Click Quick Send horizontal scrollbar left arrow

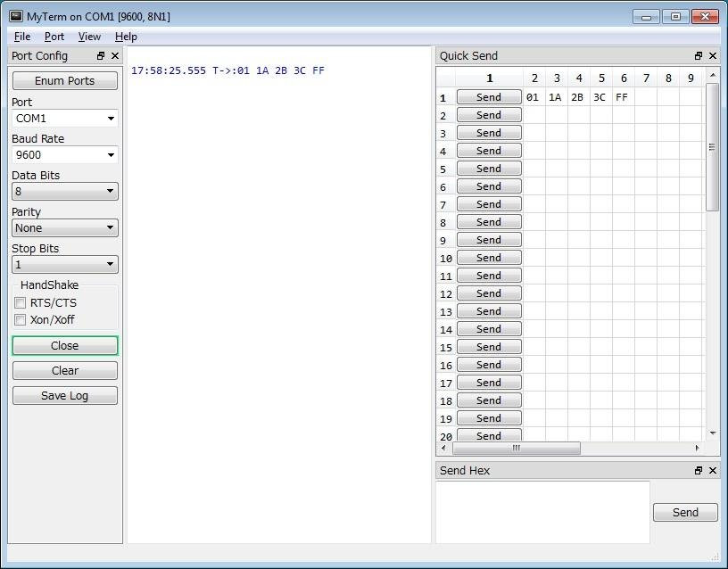click(443, 448)
